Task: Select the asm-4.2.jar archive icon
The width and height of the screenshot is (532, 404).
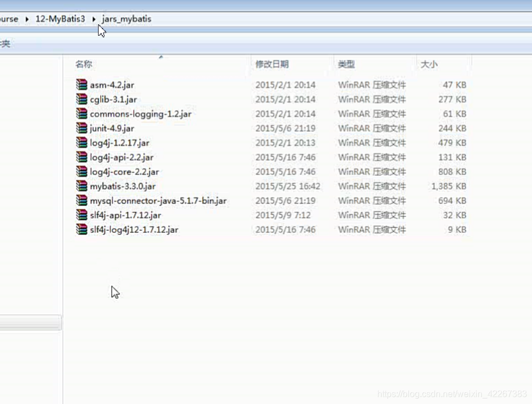Action: (x=82, y=84)
